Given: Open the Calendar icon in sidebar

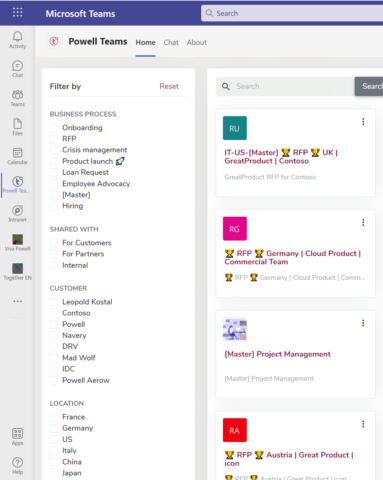Looking at the screenshot, I should point(17,153).
